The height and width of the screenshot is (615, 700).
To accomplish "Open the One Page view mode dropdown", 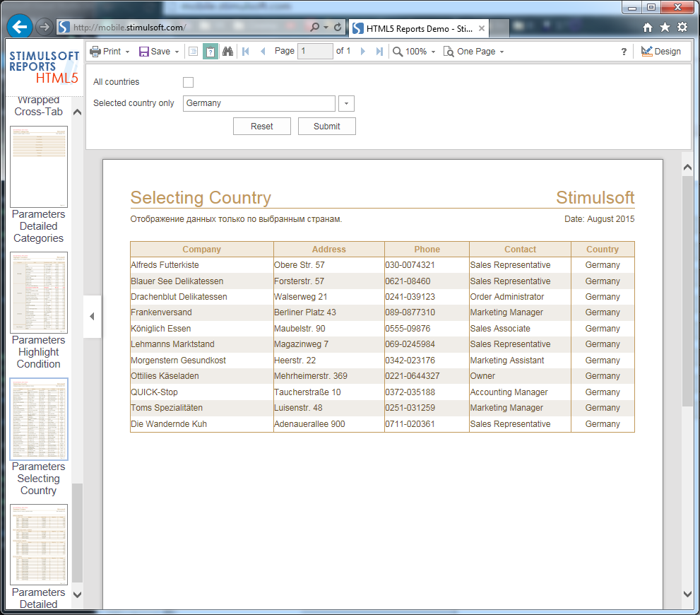I will [x=474, y=52].
